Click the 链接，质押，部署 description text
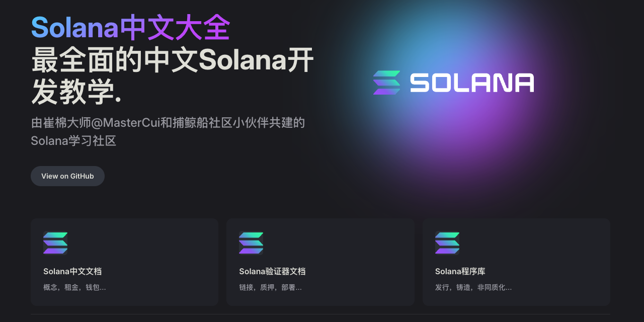This screenshot has height=322, width=644. [270, 287]
